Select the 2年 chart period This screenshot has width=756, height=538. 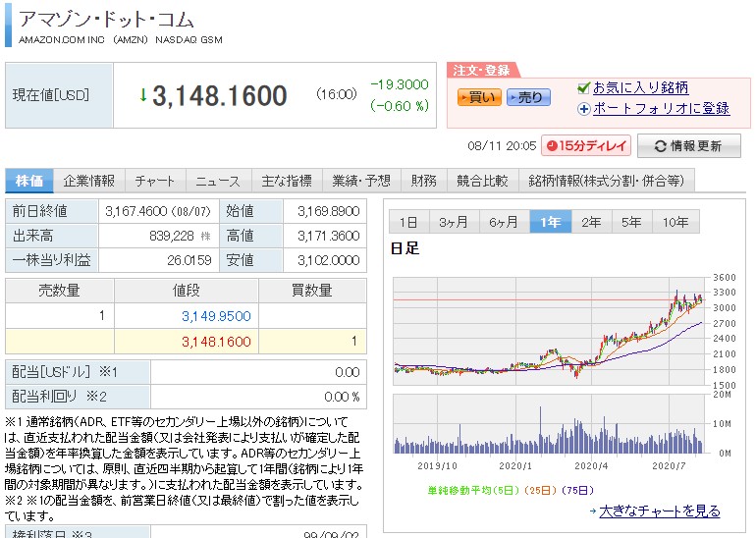coord(592,222)
